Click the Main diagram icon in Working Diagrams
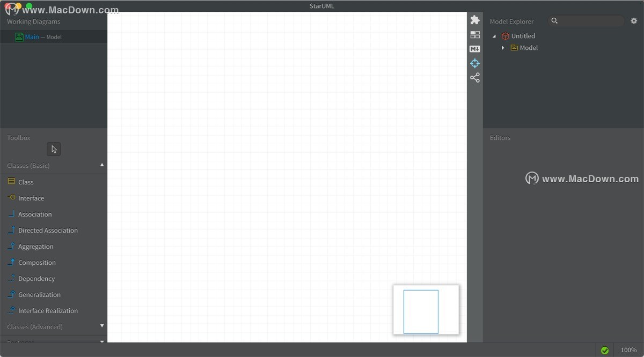Viewport: 644px width, 357px height. [x=19, y=37]
